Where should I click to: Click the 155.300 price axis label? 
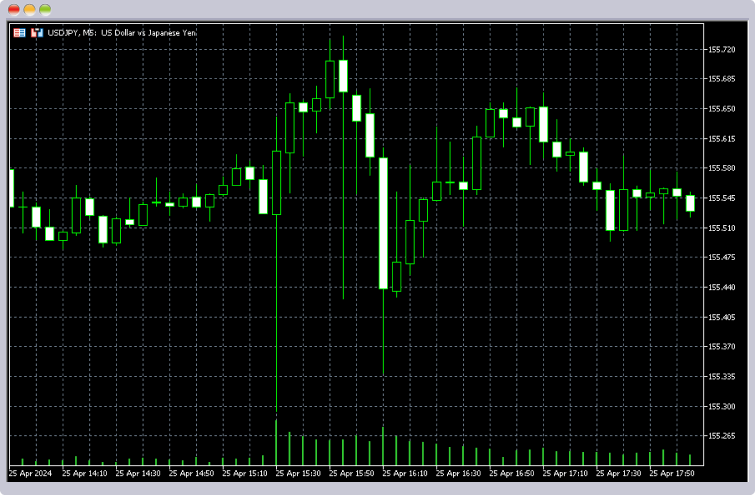click(x=721, y=407)
